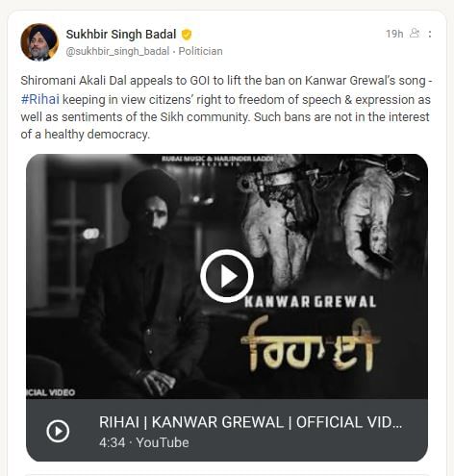
Task: Click the OFFICIAL VIDEO label on the thumbnail
Action: tap(51, 392)
